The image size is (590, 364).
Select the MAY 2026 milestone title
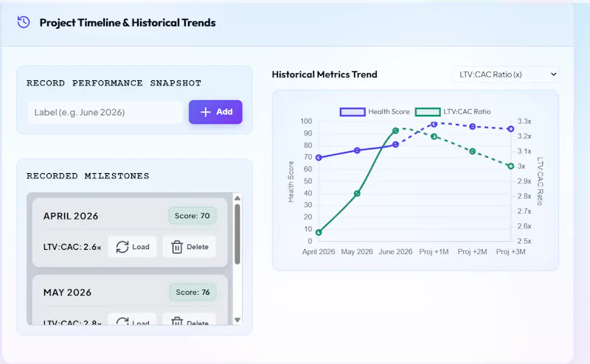67,293
